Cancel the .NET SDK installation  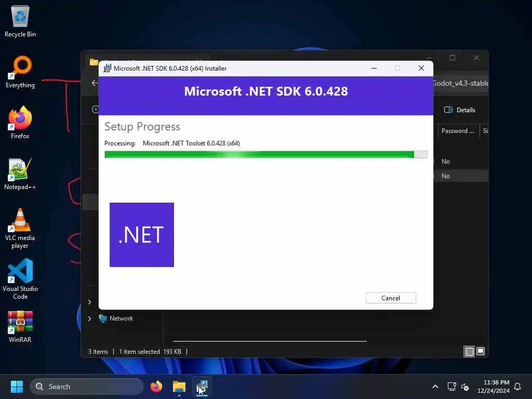pos(391,298)
